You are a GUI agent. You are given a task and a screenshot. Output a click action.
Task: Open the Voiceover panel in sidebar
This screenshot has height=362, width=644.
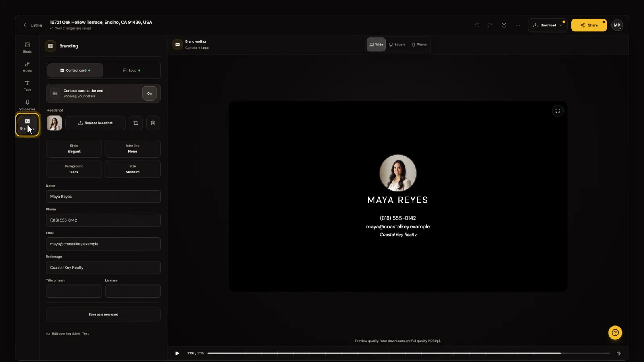(x=27, y=105)
